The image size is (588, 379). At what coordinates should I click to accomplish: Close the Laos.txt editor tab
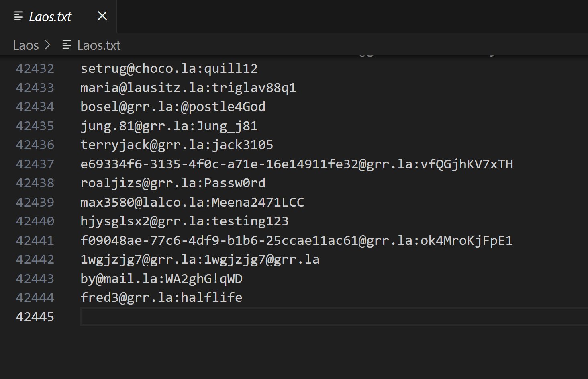click(102, 16)
